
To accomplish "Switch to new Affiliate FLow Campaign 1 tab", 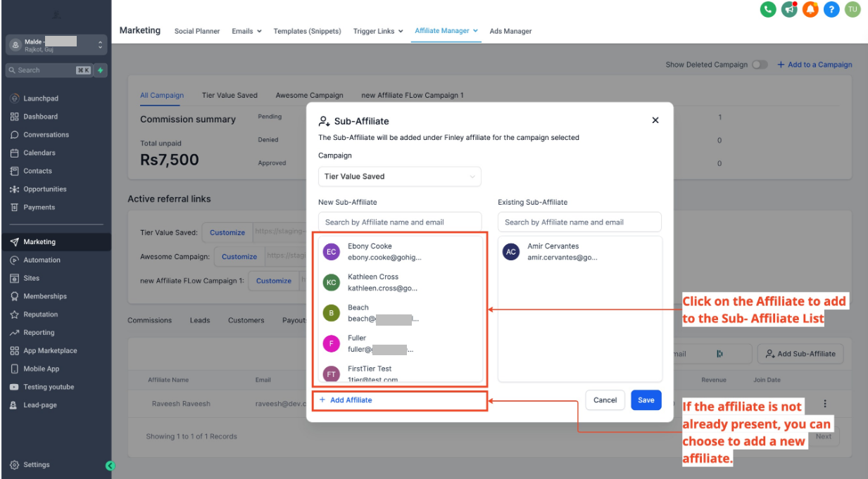I will click(x=413, y=95).
